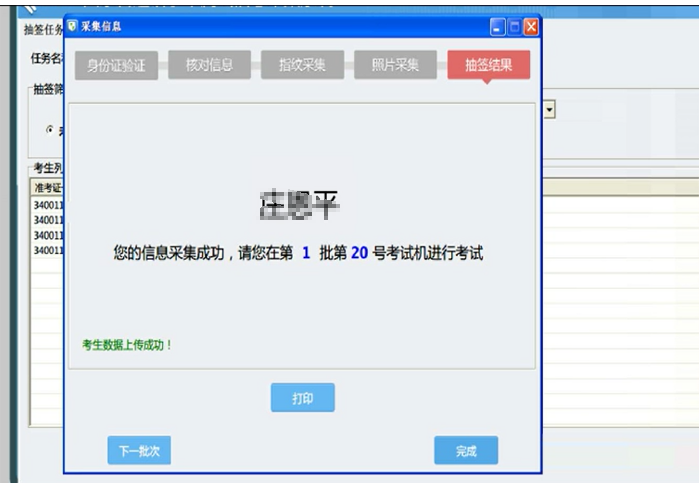Click the 考生数据上传成功！ status message
Viewport: 699px width, 483px height.
pos(127,345)
